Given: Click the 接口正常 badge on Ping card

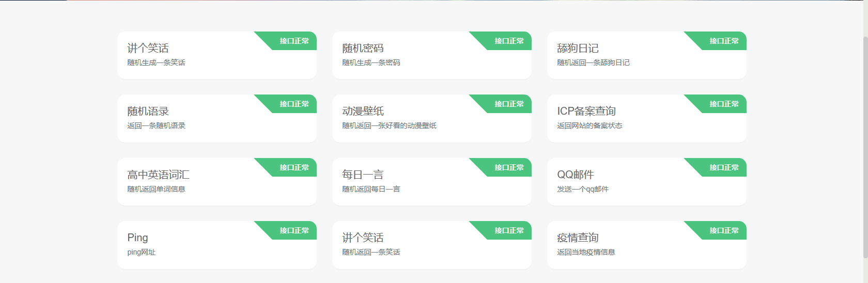Looking at the screenshot, I should pyautogui.click(x=294, y=230).
